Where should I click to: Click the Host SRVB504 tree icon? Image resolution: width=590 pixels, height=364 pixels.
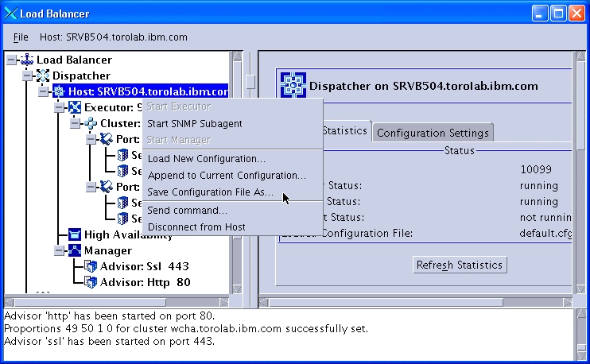(59, 91)
